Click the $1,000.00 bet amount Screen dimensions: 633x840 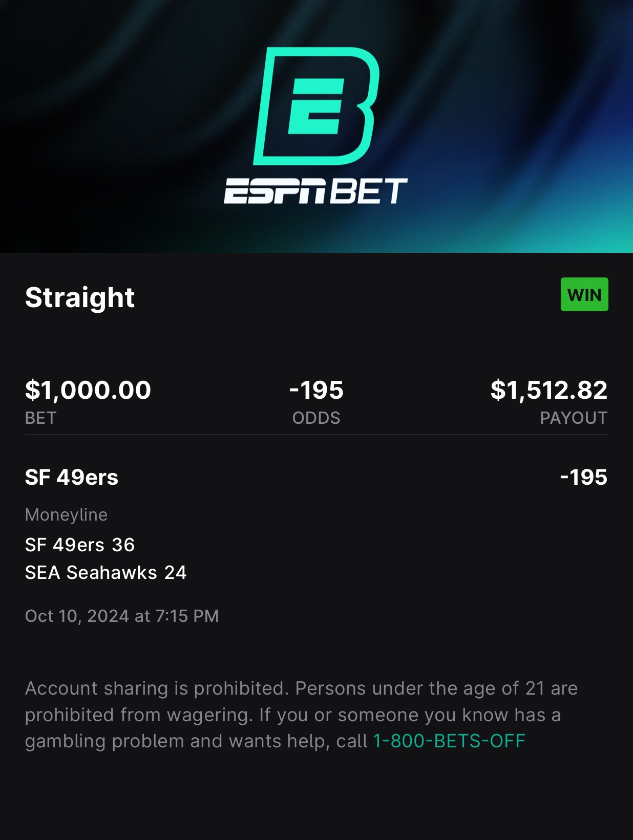pos(88,390)
